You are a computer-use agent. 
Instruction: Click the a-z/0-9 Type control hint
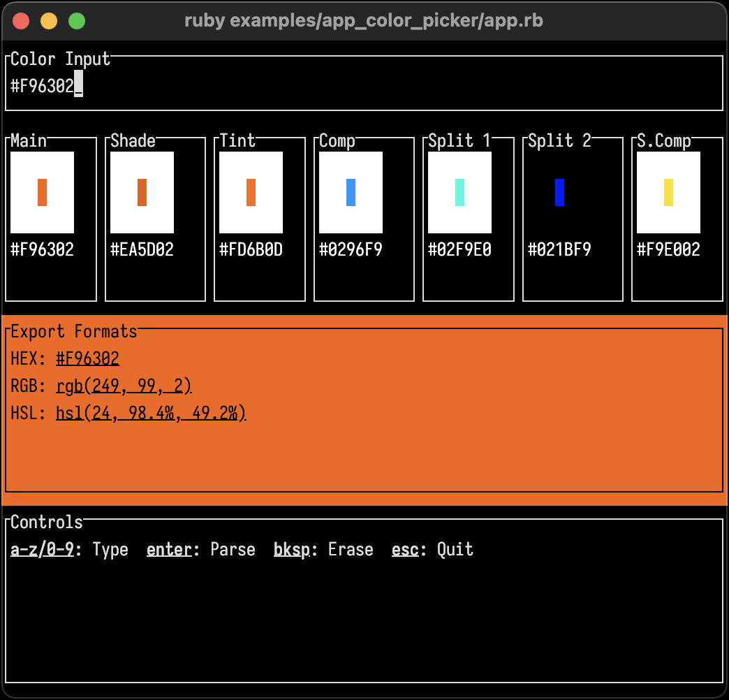(69, 549)
